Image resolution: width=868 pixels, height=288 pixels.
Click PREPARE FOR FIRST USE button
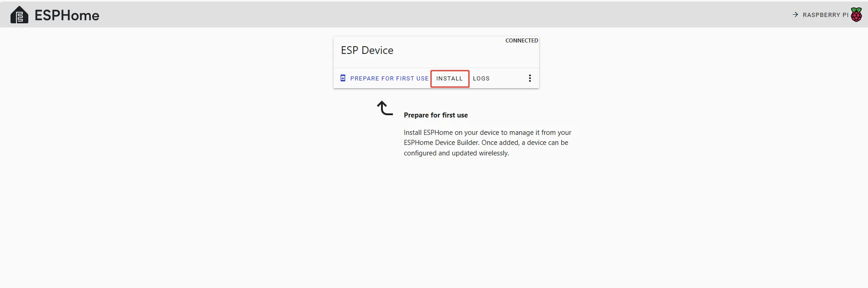click(385, 78)
